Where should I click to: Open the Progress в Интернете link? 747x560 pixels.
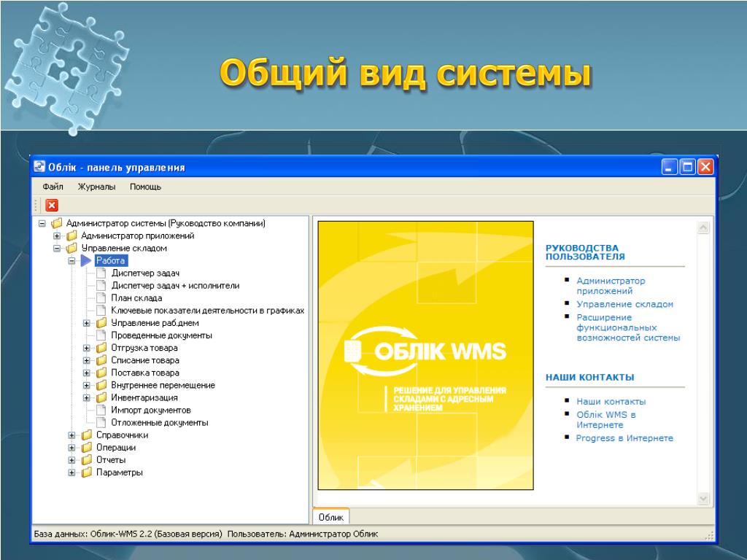point(624,438)
